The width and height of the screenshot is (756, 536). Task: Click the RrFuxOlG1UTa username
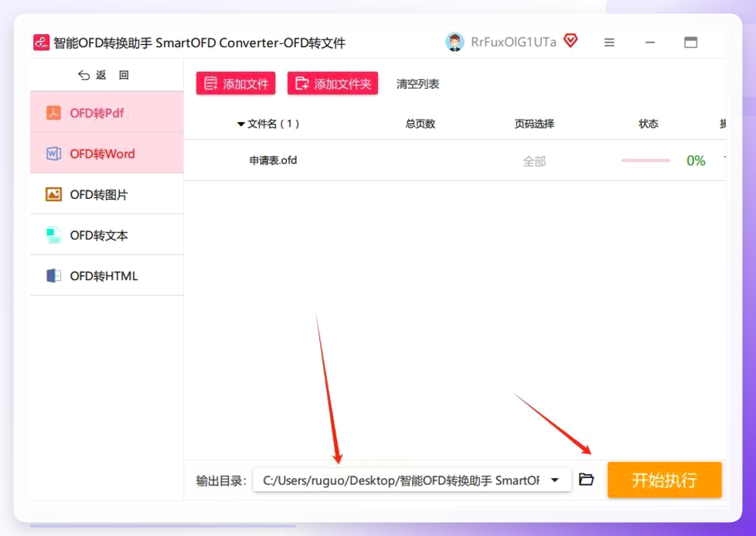pyautogui.click(x=513, y=43)
